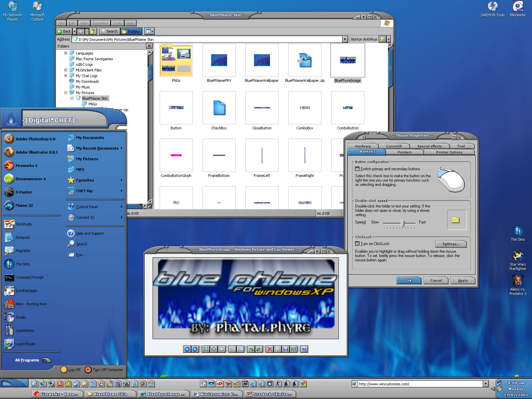Image resolution: width=532 pixels, height=399 pixels.
Task: Open Explorer address bar dropdown
Action: point(345,39)
